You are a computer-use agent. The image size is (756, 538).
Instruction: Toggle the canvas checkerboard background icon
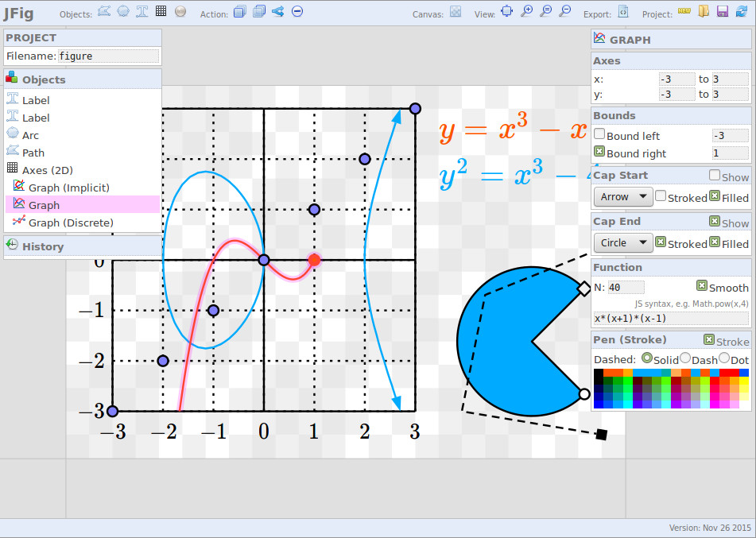point(456,11)
